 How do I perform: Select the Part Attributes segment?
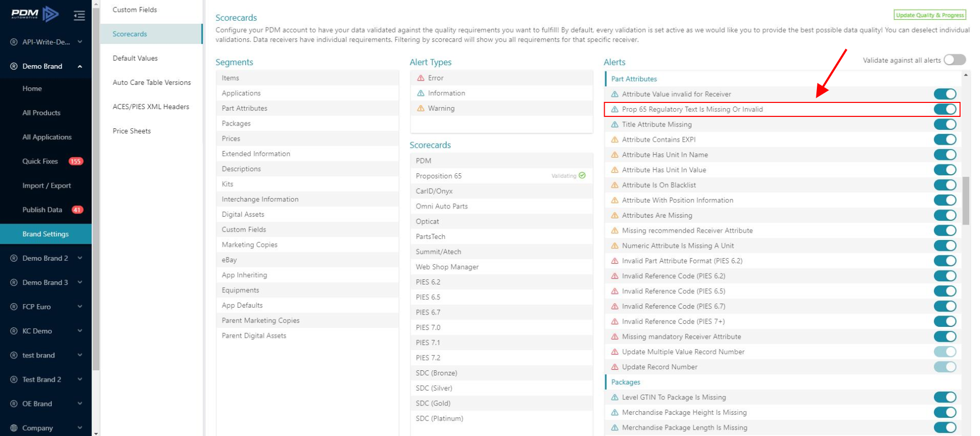tap(308, 108)
